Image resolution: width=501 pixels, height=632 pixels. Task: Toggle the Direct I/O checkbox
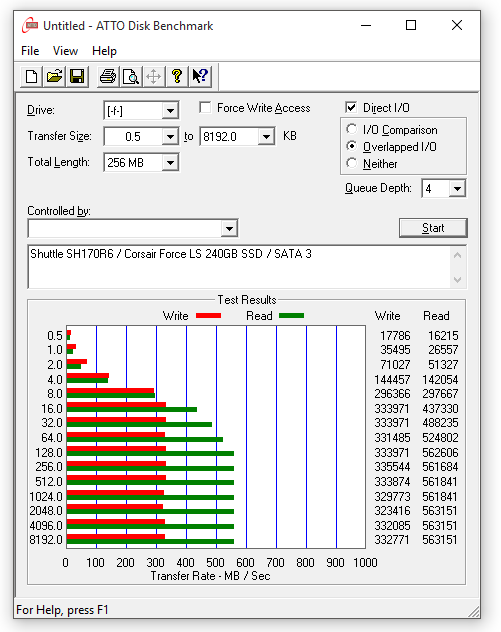351,108
